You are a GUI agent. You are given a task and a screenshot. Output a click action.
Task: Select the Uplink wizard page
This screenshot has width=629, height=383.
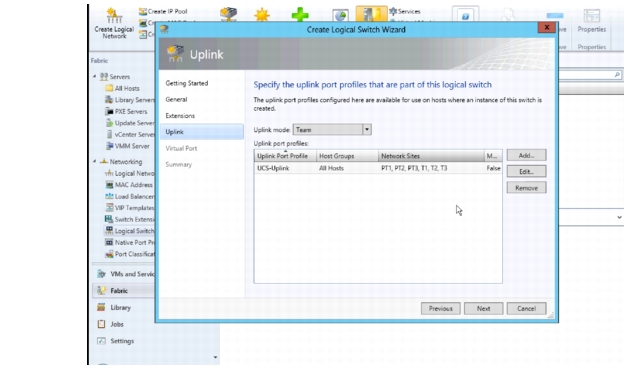click(x=202, y=132)
